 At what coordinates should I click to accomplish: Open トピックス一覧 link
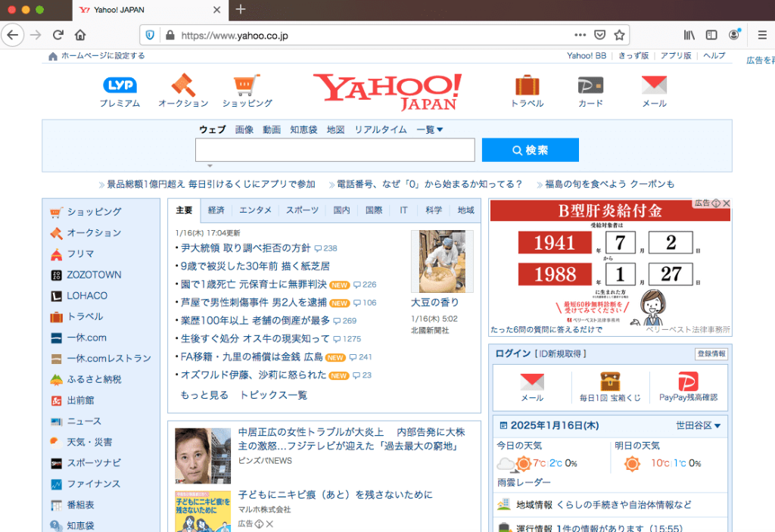(x=273, y=395)
